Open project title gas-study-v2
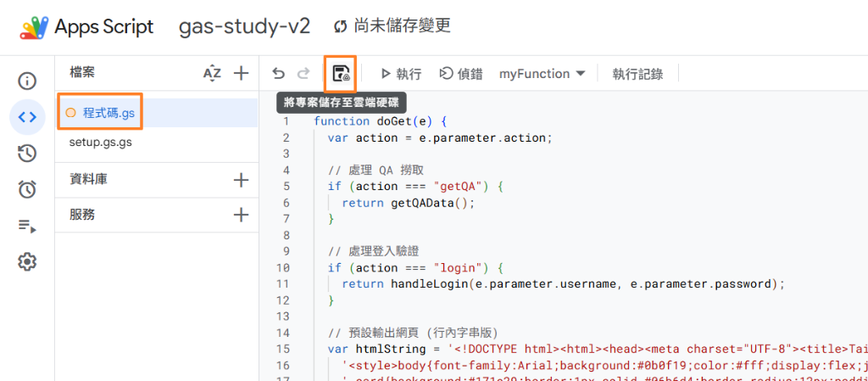 click(244, 26)
